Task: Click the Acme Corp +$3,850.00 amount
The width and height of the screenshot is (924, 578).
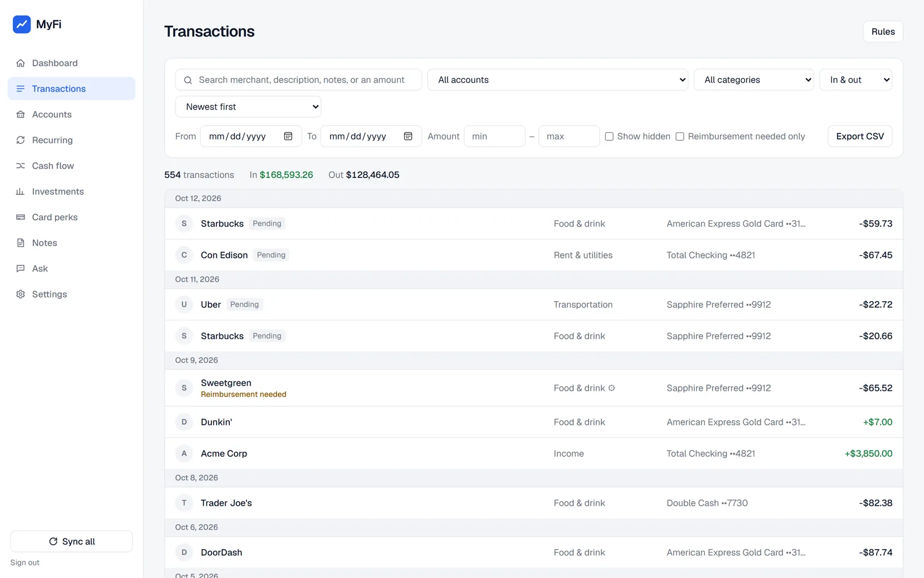Action: pyautogui.click(x=869, y=454)
